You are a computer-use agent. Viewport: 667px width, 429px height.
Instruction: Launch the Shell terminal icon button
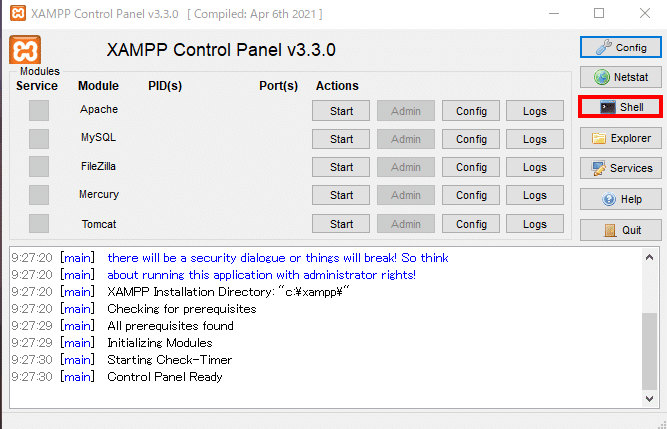pyautogui.click(x=621, y=107)
